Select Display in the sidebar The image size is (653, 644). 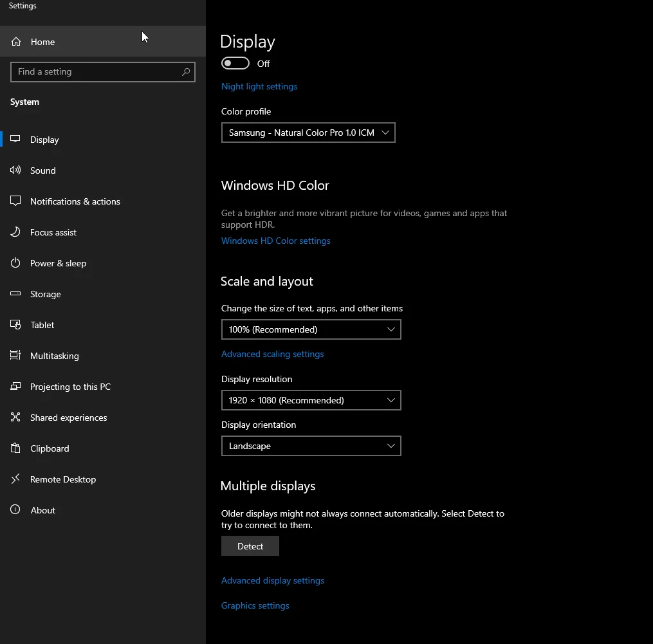click(103, 140)
